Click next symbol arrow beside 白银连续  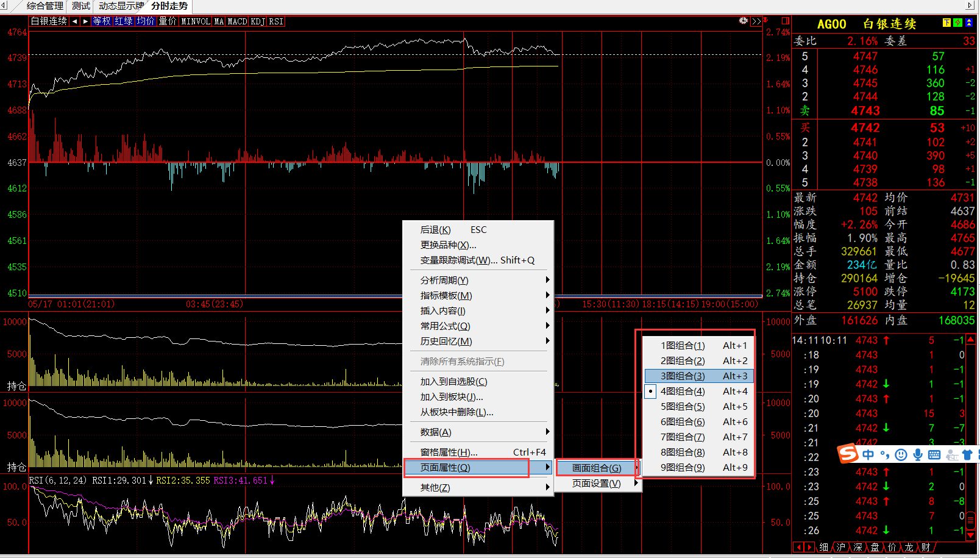tap(85, 21)
